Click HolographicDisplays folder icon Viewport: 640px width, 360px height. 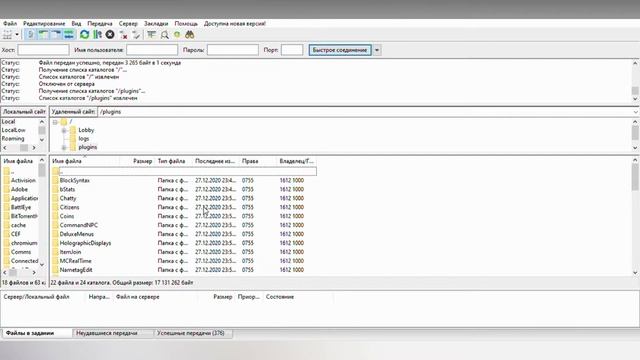tap(56, 243)
